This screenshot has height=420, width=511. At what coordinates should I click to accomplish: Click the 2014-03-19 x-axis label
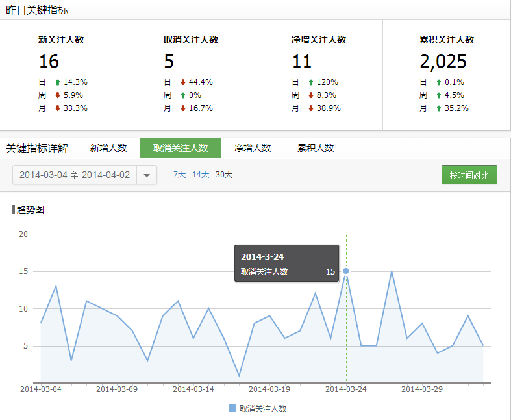coord(269,389)
